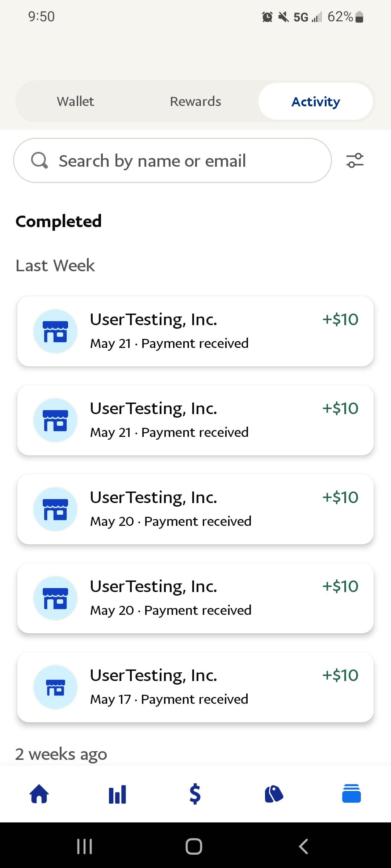Tap the search magnifying glass icon
The image size is (391, 868).
(x=39, y=160)
